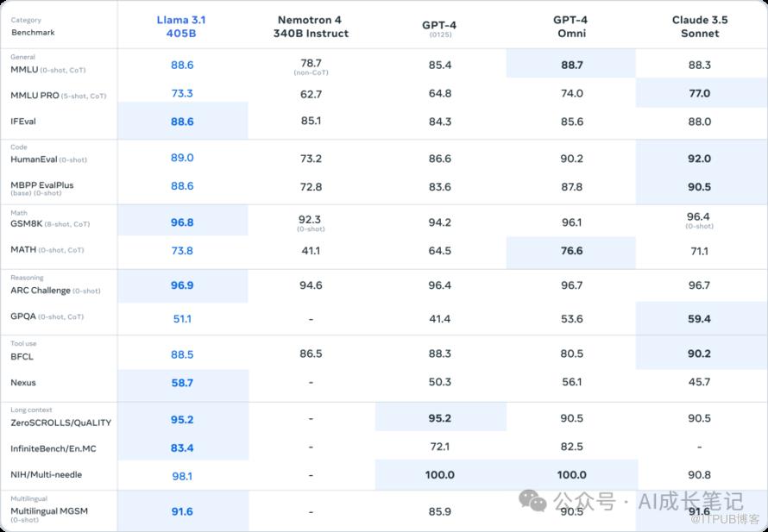
Task: Click the BFCL tool use benchmark label
Action: (x=22, y=356)
